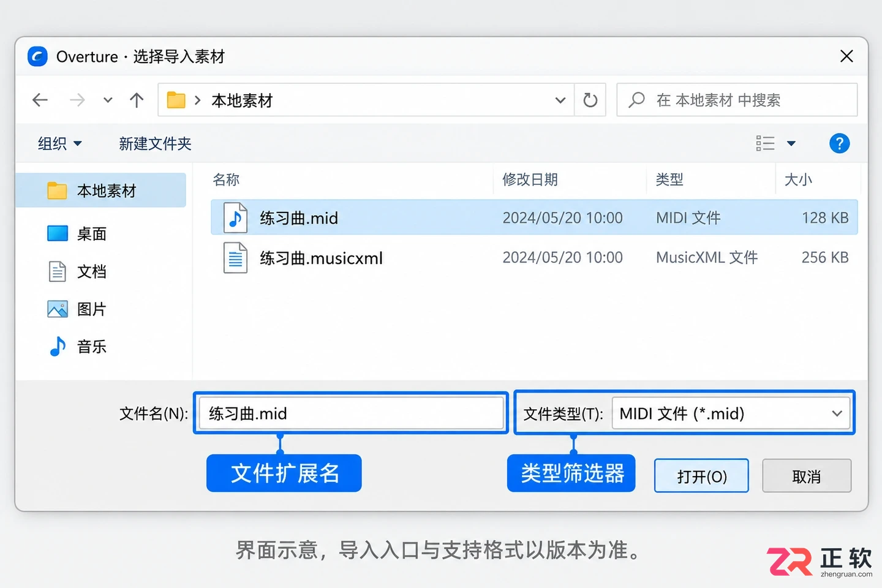Screen dimensions: 882x588
Task: Click the 取消 button
Action: pos(807,476)
